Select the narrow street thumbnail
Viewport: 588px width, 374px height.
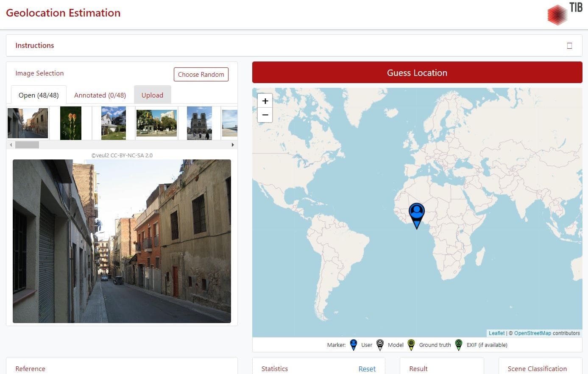28,123
